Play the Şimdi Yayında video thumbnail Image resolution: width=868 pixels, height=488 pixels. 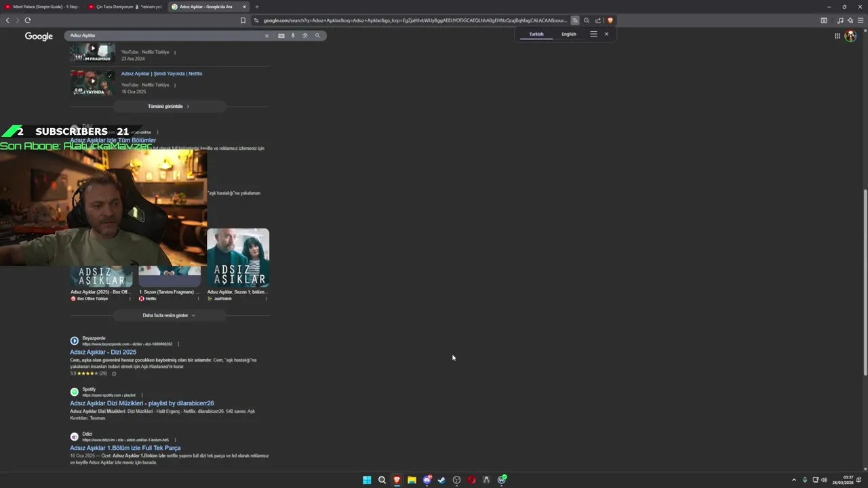tap(93, 82)
